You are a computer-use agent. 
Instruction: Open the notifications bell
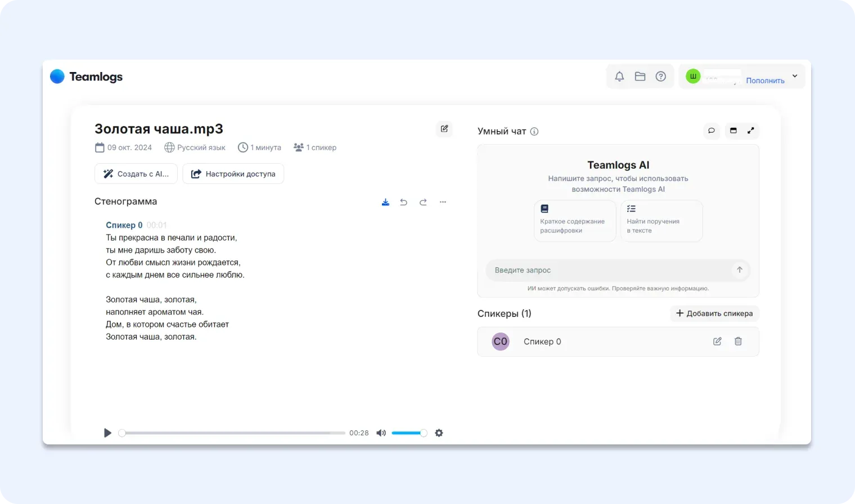[x=619, y=76]
